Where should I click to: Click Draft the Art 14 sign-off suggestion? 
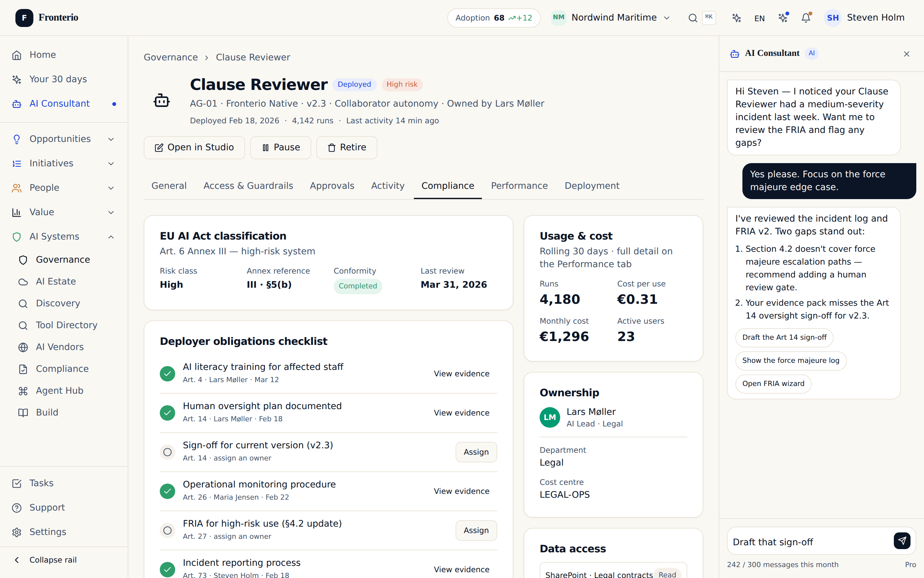point(784,337)
